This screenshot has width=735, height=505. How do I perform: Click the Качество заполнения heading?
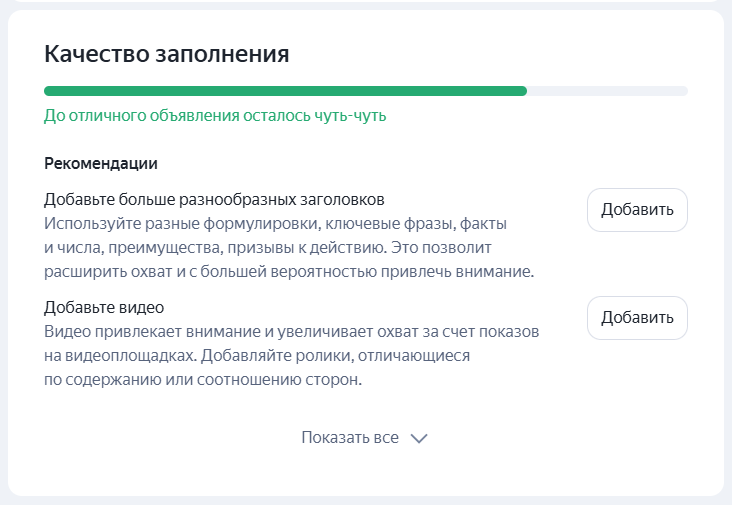click(x=167, y=54)
